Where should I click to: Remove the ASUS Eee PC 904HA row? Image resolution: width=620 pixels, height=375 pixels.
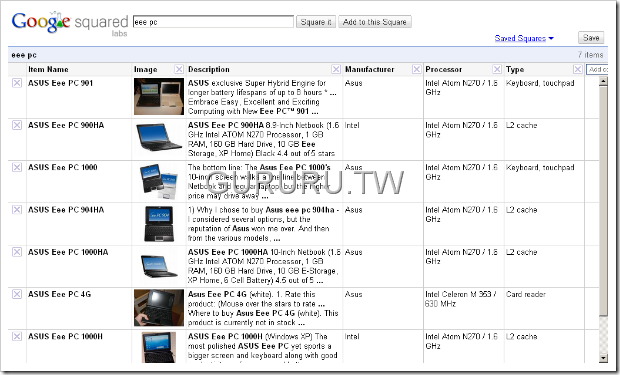pyautogui.click(x=17, y=210)
